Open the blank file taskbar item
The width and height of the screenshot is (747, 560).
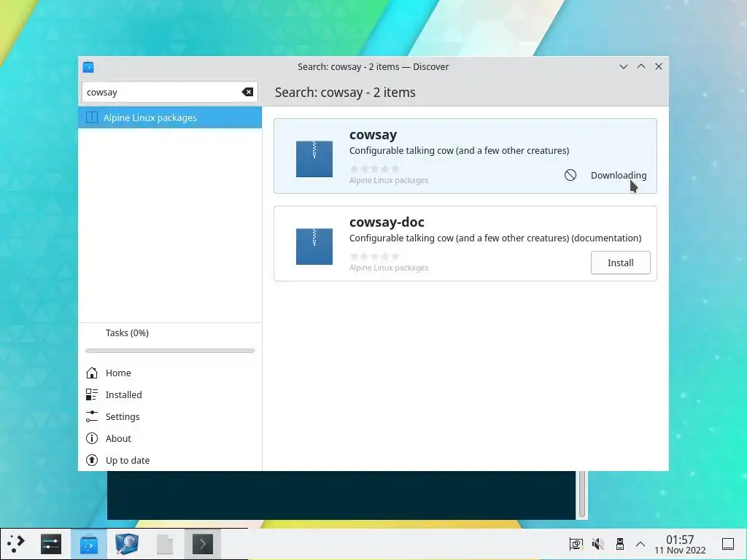tap(165, 544)
